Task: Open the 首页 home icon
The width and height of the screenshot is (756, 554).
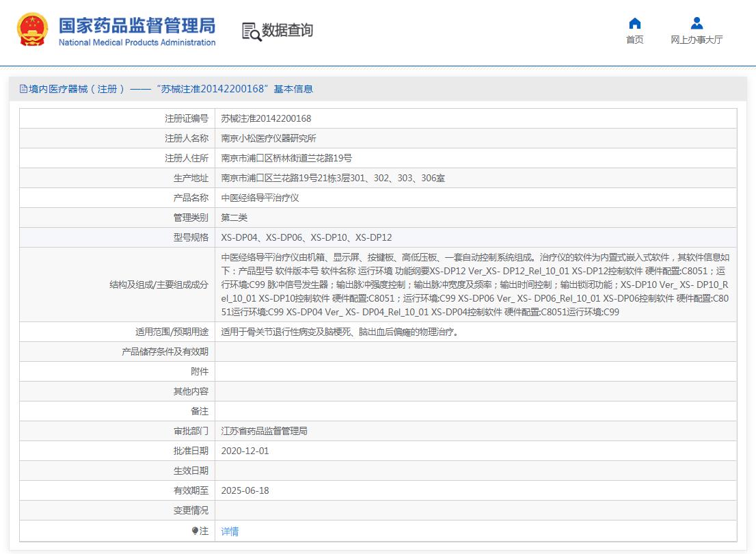Action: pos(634,23)
